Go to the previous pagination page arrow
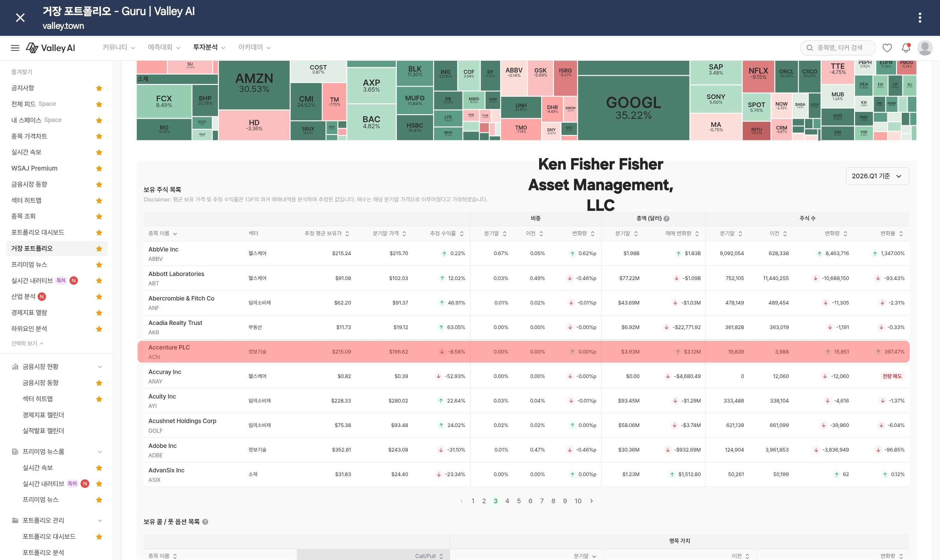 (462, 501)
